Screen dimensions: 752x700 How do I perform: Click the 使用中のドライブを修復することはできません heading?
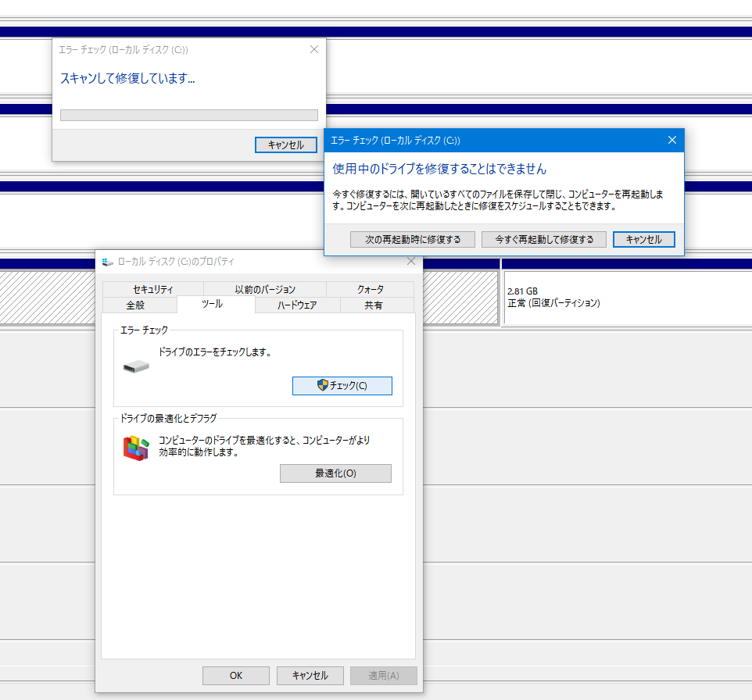(x=439, y=169)
